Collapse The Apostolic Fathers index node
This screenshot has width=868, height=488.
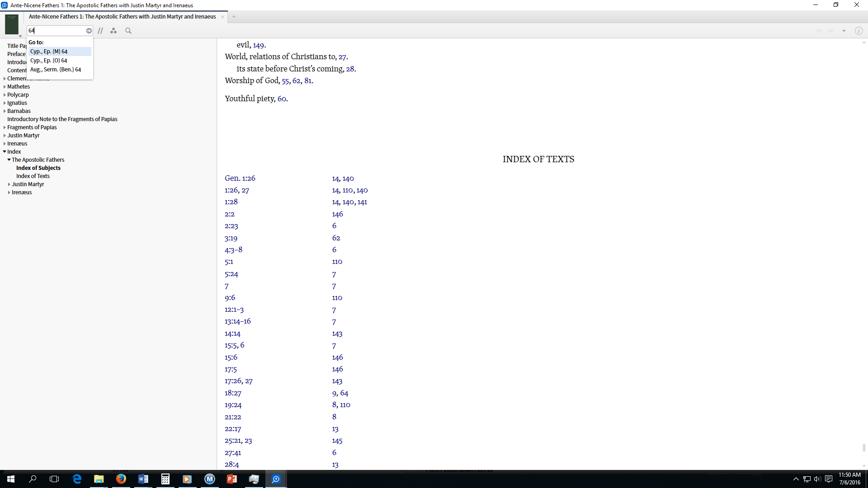9,160
